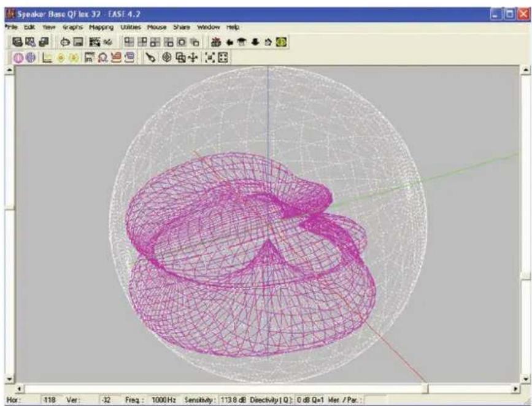532x406 pixels.
Task: Click the overlapping squares icon in second toolbar
Action: (180, 58)
